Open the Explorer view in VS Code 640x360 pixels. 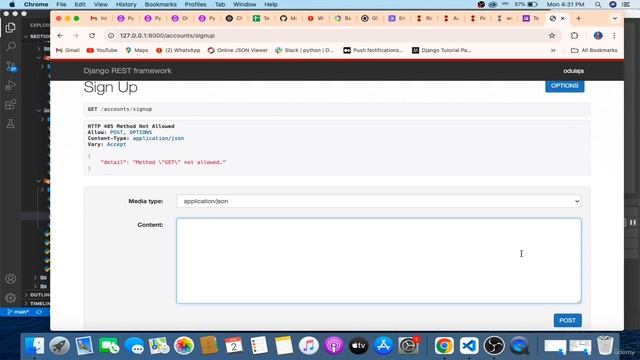pos(11,28)
